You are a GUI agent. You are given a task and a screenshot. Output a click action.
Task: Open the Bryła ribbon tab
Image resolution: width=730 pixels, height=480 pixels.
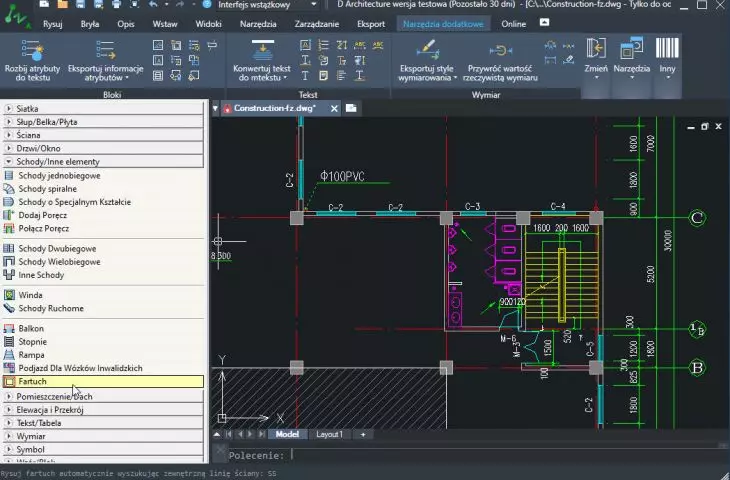pos(89,24)
